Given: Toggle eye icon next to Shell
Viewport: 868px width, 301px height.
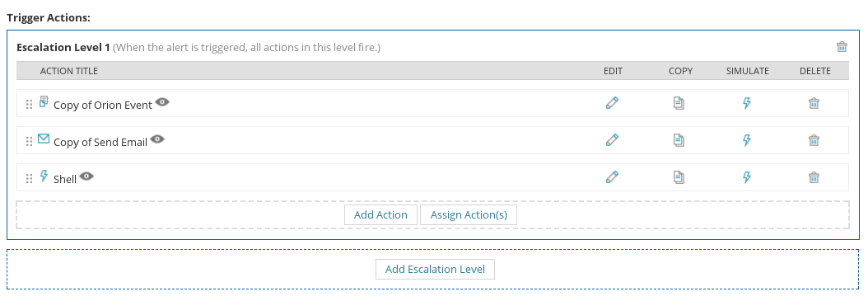Looking at the screenshot, I should pyautogui.click(x=86, y=176).
